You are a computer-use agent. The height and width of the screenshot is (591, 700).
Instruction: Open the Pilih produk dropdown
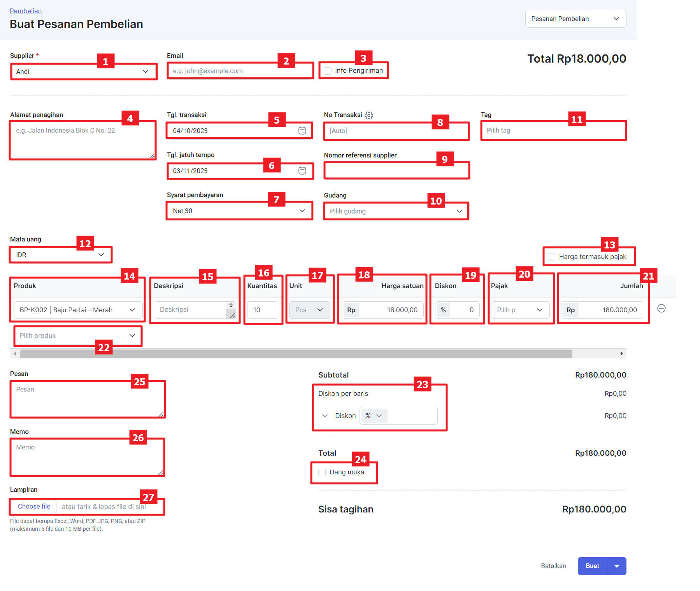[78, 336]
